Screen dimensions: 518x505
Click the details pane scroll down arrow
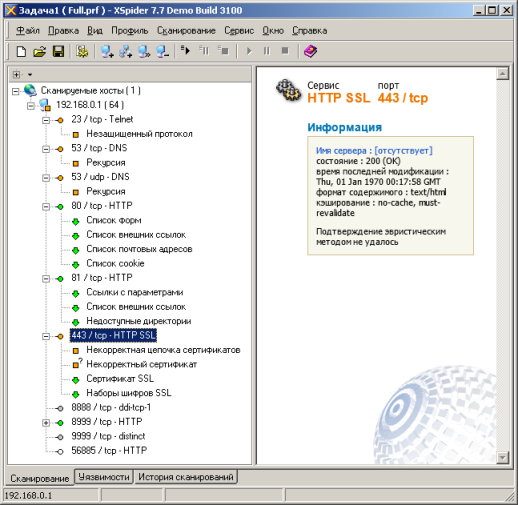pyautogui.click(x=502, y=457)
